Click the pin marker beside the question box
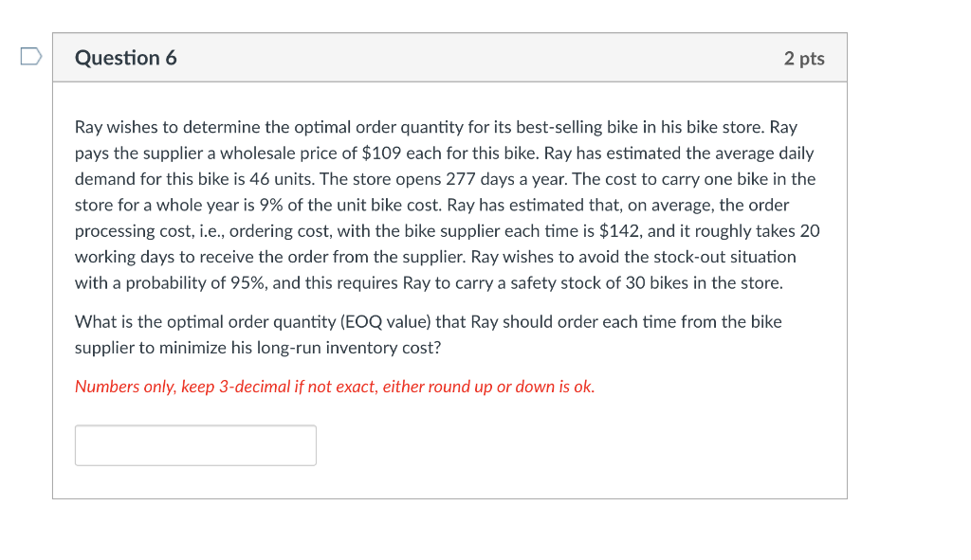The width and height of the screenshot is (971, 560). tap(29, 57)
